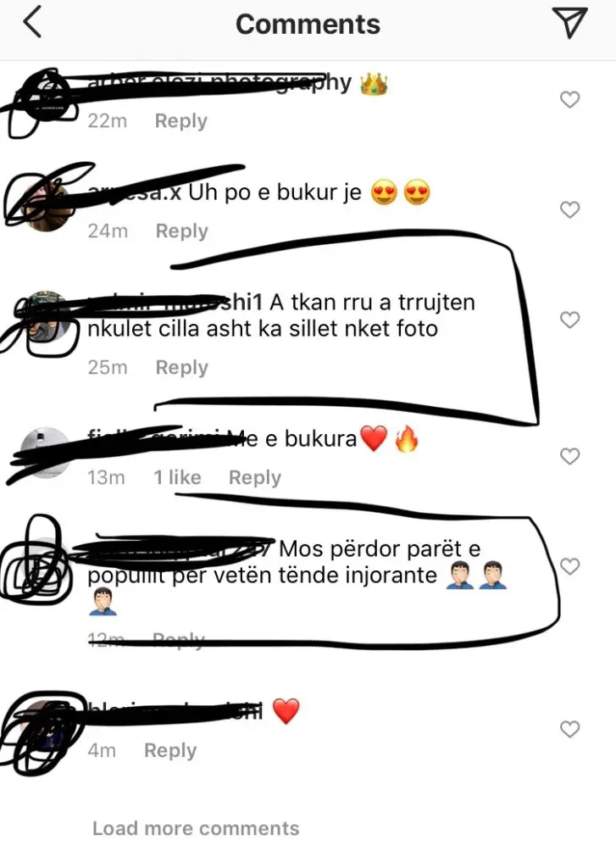Tap heart on 'Me e bukura' comment
This screenshot has height=868, width=616.
(x=569, y=456)
